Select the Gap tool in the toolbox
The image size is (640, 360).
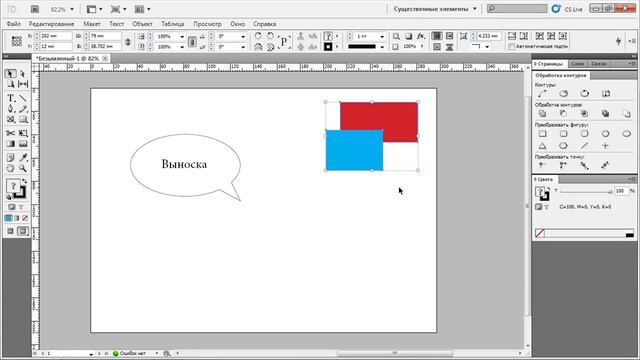[x=23, y=84]
